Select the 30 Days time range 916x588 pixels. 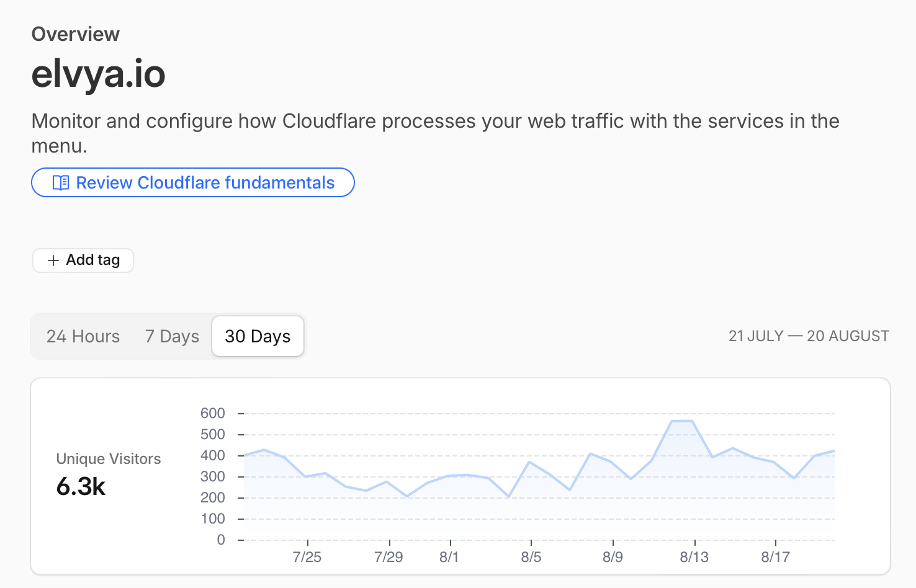[x=258, y=336]
